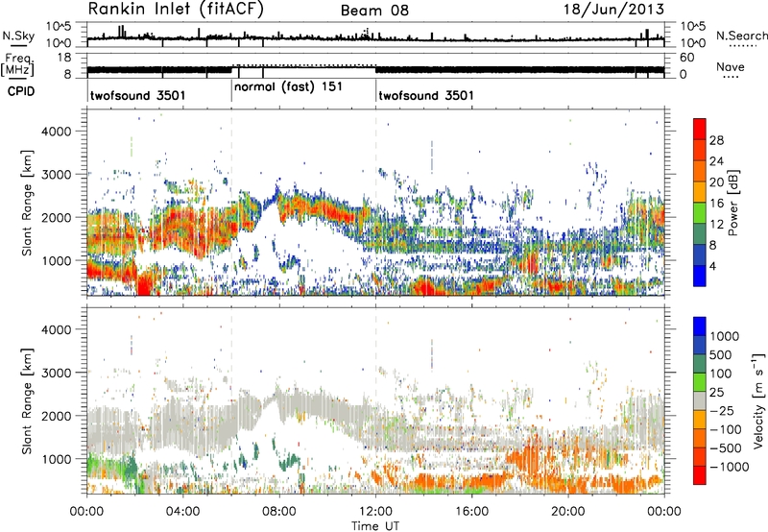
Task: Click the 'normal (fast) 151' label
Action: [x=289, y=87]
